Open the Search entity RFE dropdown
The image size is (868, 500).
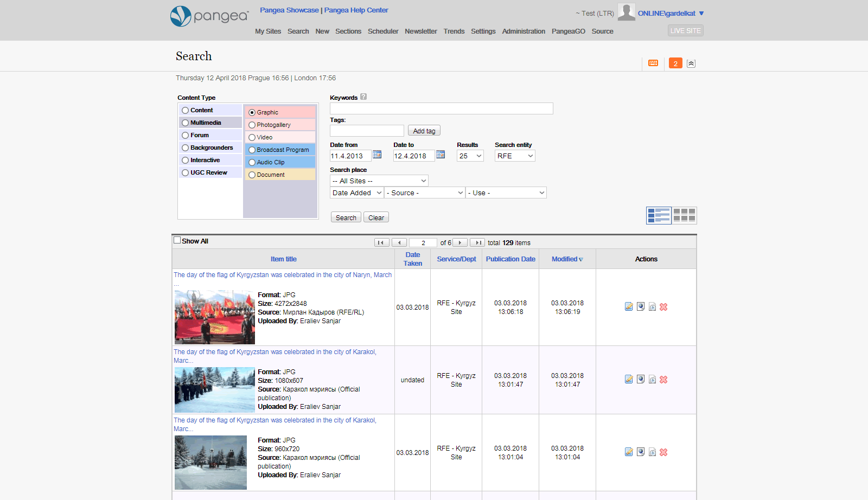pyautogui.click(x=515, y=156)
